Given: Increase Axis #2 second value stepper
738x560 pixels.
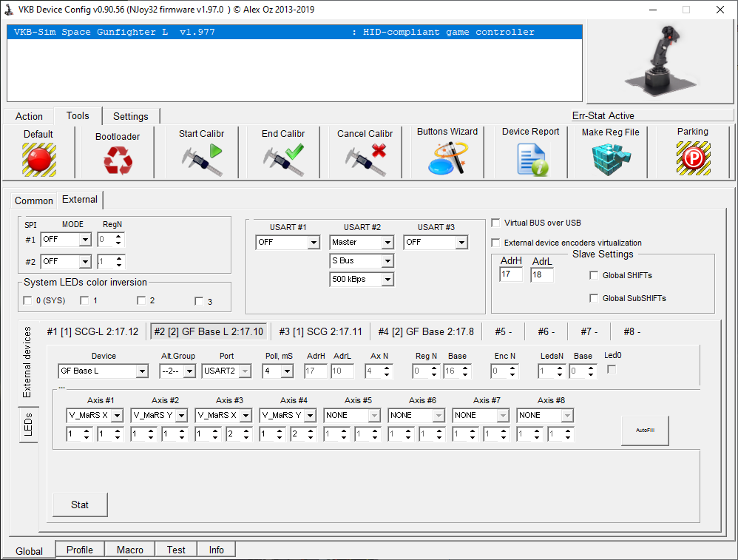Looking at the screenshot, I should pos(182,431).
